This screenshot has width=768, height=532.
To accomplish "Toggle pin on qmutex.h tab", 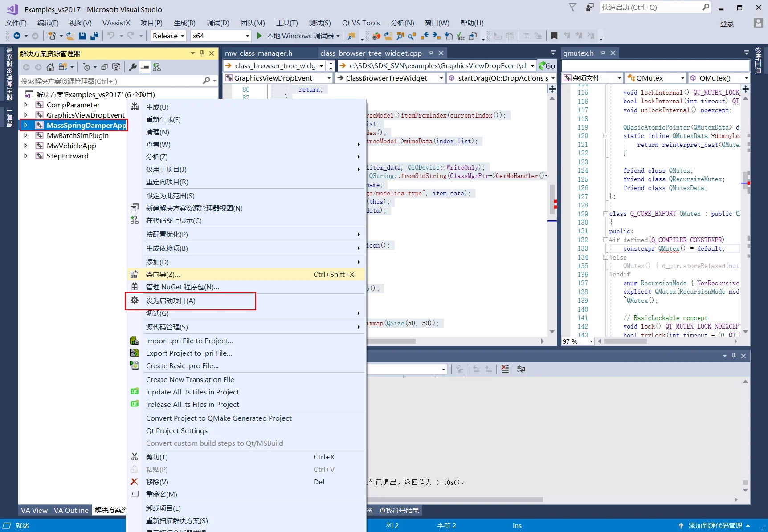I will pyautogui.click(x=602, y=53).
